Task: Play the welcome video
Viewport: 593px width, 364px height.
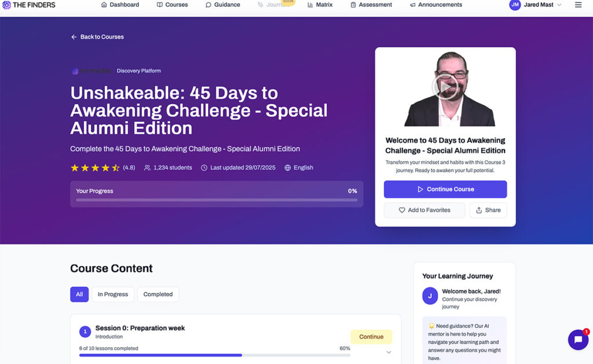Action: [445, 88]
